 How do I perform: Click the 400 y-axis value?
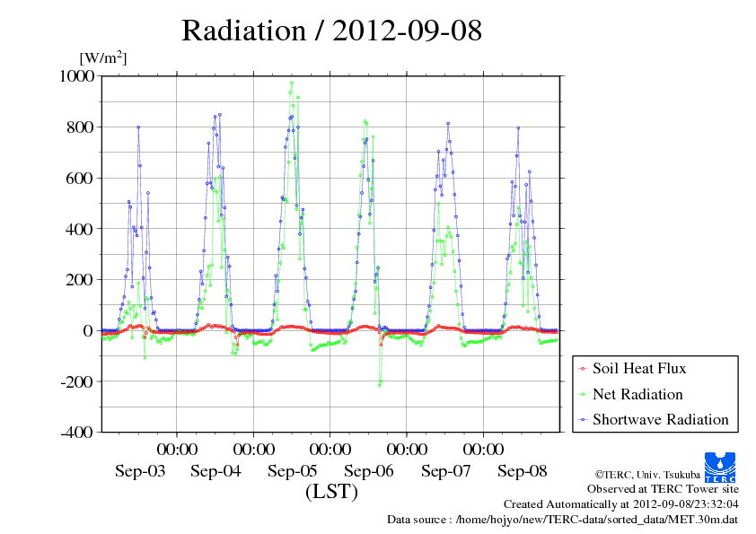tap(80, 229)
